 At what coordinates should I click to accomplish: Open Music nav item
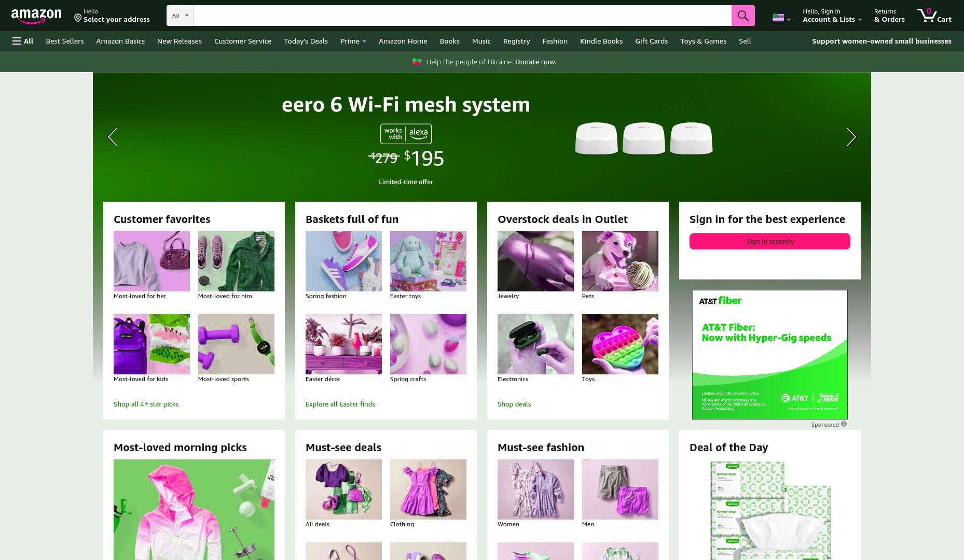(x=481, y=41)
